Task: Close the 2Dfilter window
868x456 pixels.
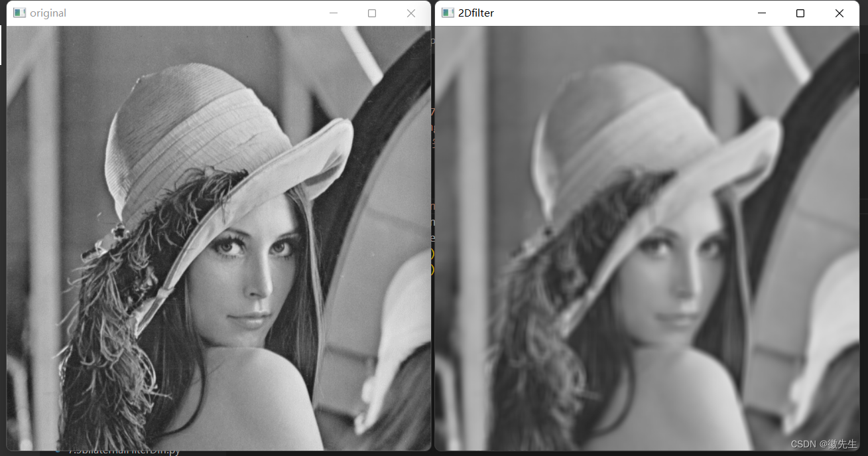Action: 839,13
